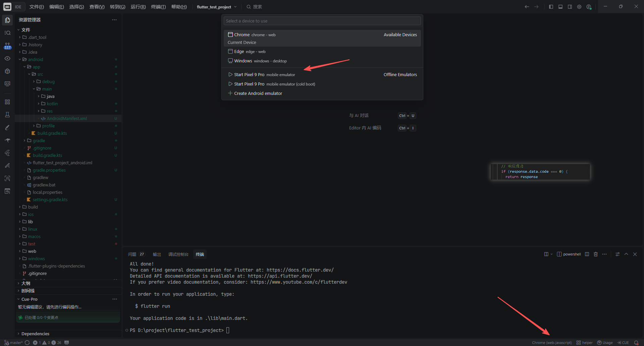Kill terminal with the trash icon
The width and height of the screenshot is (644, 346).
click(596, 254)
